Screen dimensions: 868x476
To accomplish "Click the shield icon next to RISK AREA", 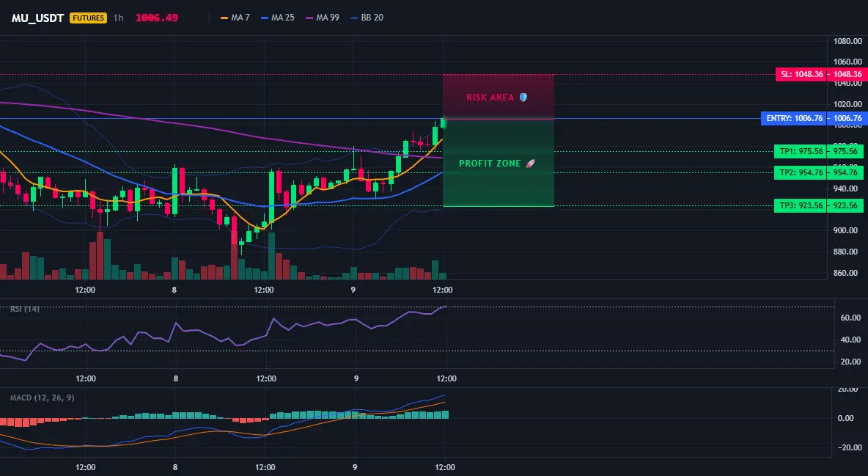I will (523, 98).
